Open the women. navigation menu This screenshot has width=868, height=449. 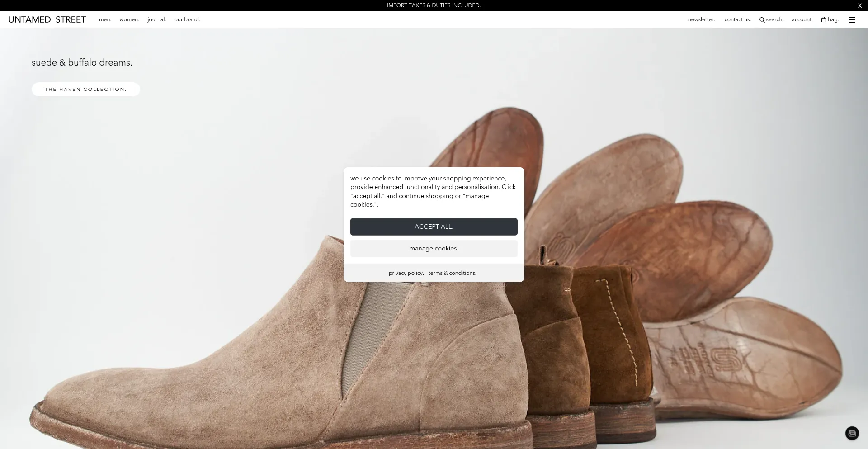click(x=129, y=19)
